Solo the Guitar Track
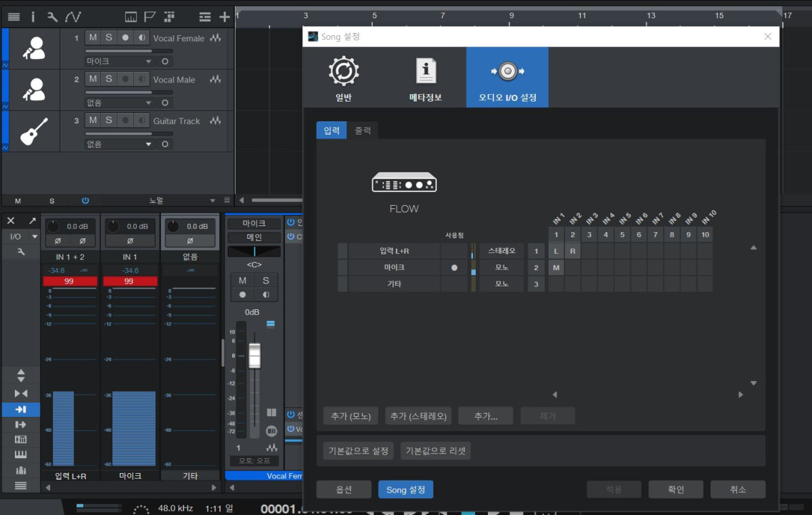Image resolution: width=812 pixels, height=515 pixels. 108,120
